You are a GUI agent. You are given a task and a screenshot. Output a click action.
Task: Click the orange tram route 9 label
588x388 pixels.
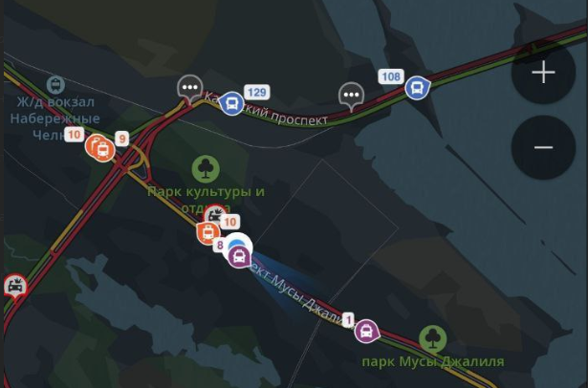(x=121, y=139)
